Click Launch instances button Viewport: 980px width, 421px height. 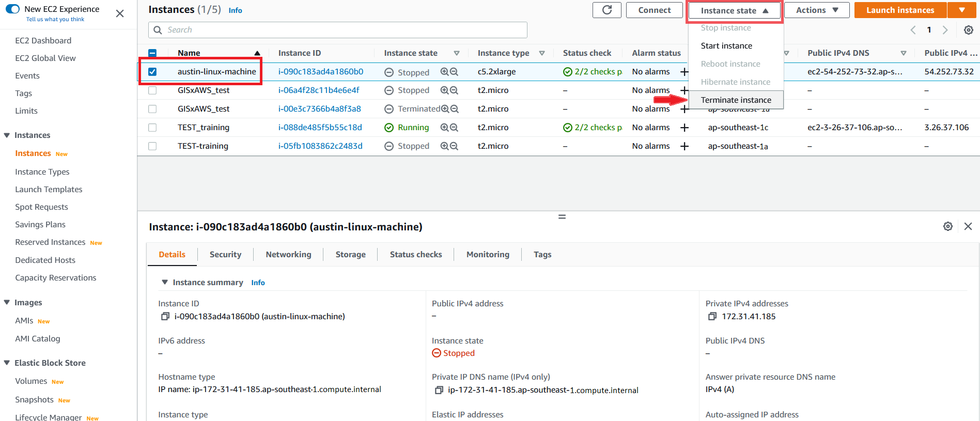[900, 10]
